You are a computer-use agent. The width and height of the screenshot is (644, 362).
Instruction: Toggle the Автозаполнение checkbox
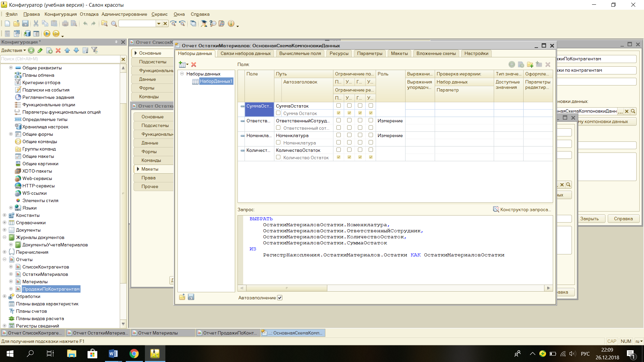[280, 298]
